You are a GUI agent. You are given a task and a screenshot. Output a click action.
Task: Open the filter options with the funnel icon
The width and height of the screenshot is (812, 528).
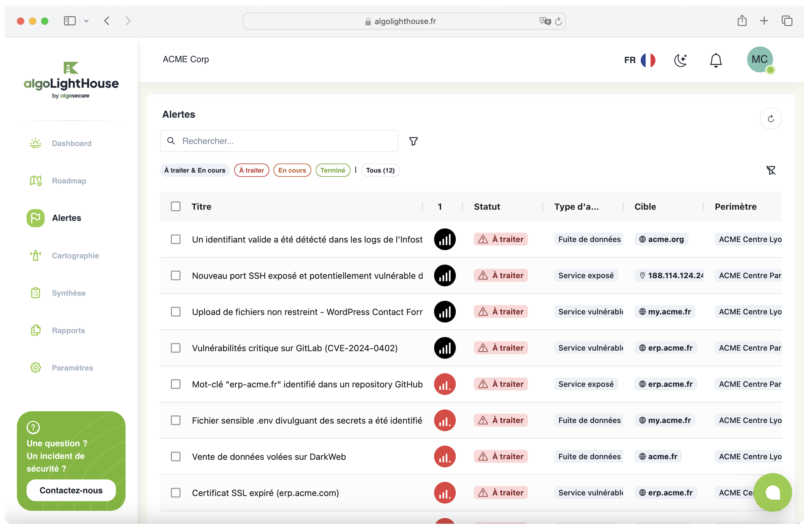coord(413,141)
